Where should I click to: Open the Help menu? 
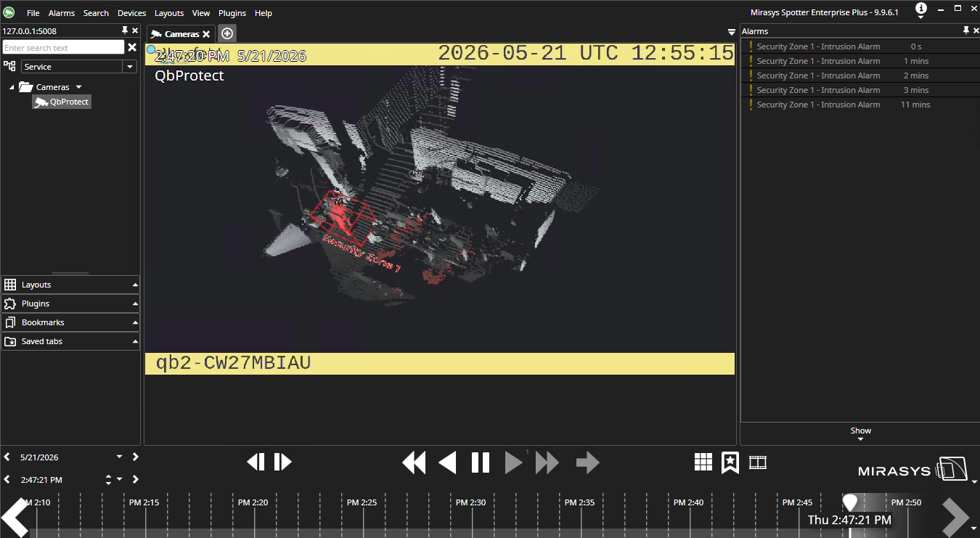[264, 13]
